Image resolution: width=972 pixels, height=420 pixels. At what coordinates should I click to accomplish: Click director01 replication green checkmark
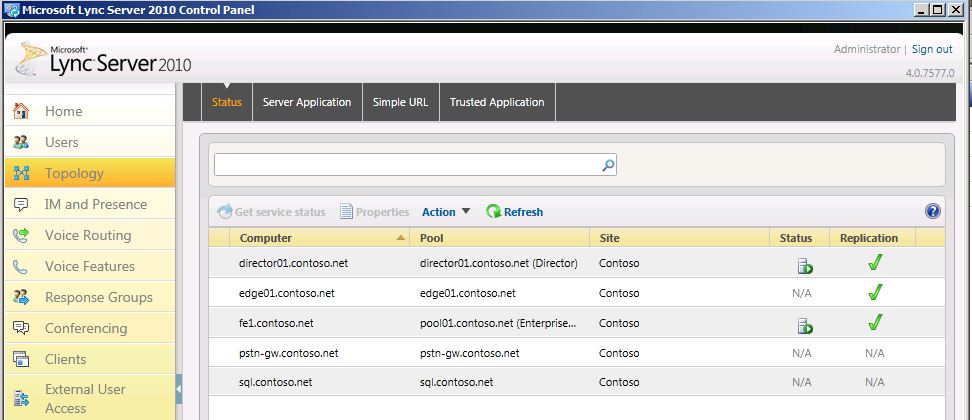tap(875, 263)
